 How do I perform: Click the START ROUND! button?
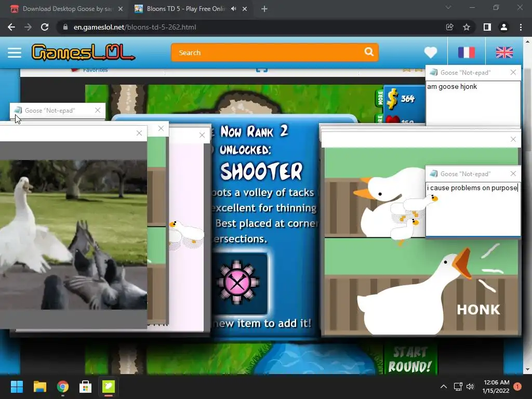click(410, 360)
